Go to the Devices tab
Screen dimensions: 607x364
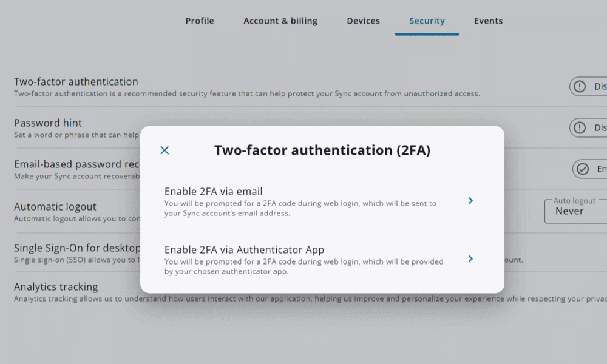click(x=363, y=21)
